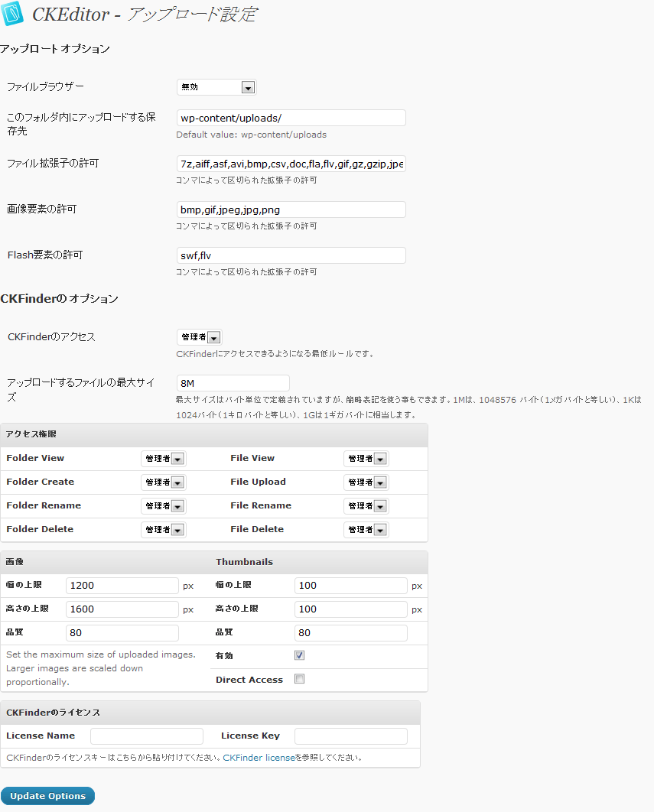The image size is (654, 812).
Task: Focus the image 幅の上限 field 1200
Action: click(x=122, y=585)
